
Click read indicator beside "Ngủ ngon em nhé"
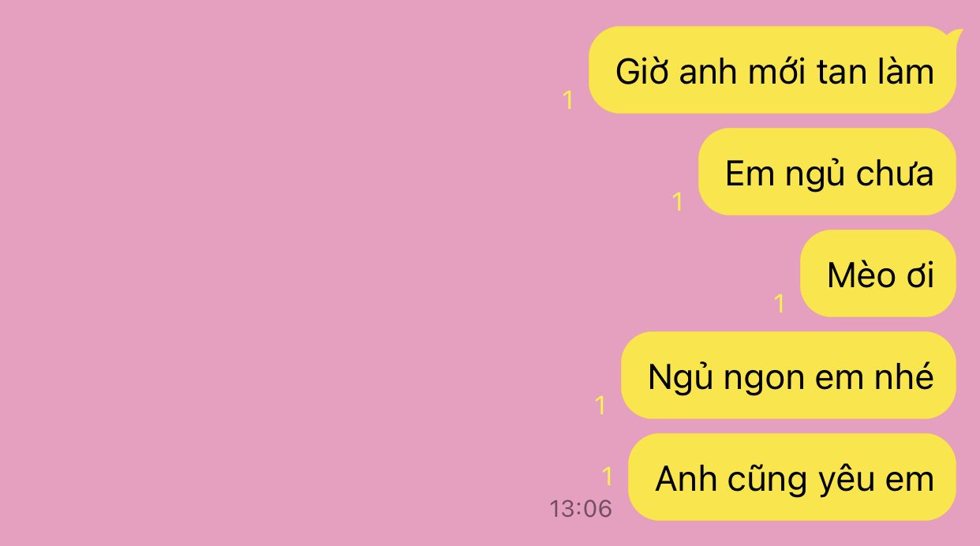pyautogui.click(x=600, y=406)
